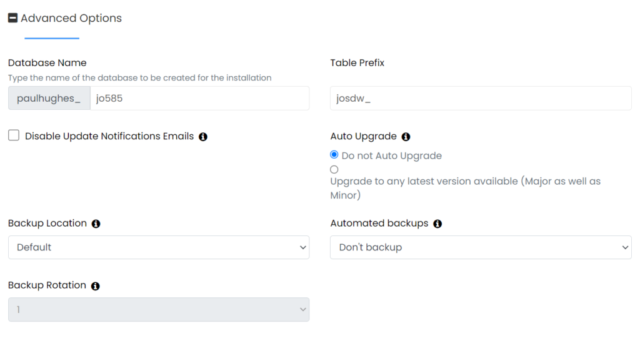The image size is (640, 364).
Task: Click the Database Name input field with jo585
Action: point(199,98)
